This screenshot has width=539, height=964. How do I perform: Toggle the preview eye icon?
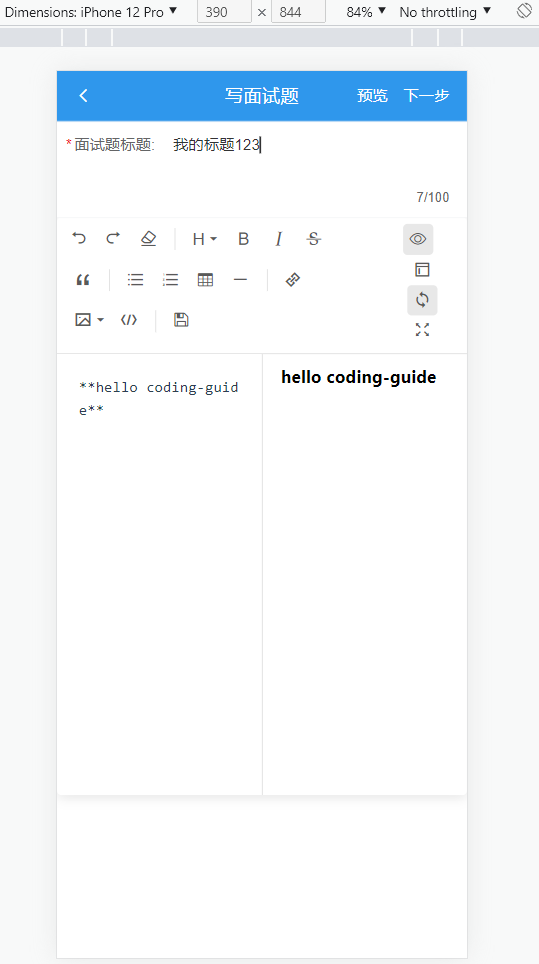click(418, 239)
